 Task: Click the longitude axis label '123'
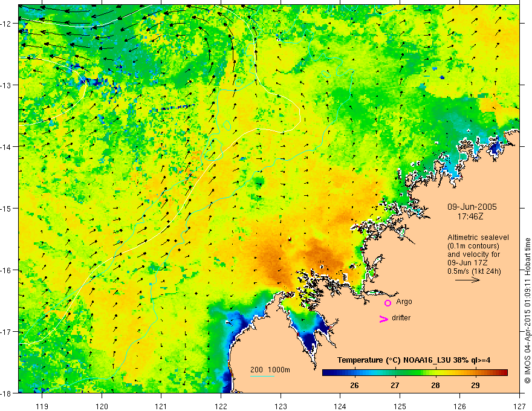[281, 406]
